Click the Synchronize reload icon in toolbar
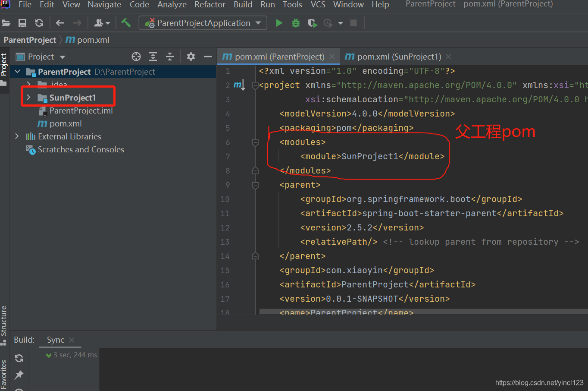588x391 pixels. click(x=39, y=23)
